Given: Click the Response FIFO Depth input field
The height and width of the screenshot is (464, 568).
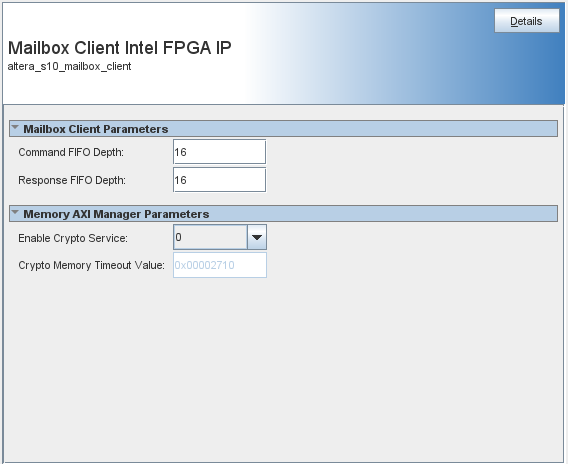Looking at the screenshot, I should click(220, 180).
